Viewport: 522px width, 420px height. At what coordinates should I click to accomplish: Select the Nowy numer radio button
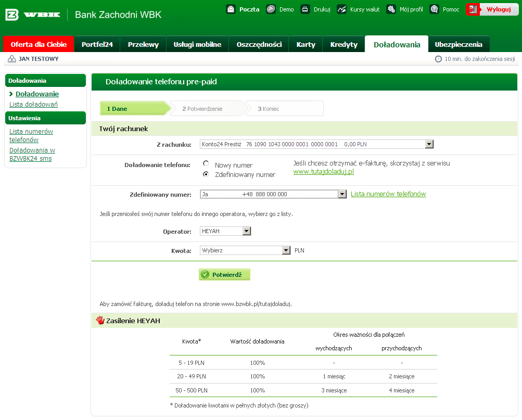coord(206,163)
